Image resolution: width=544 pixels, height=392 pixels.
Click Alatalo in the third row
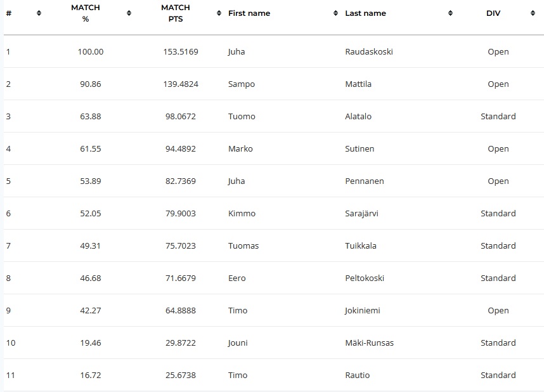[358, 116]
